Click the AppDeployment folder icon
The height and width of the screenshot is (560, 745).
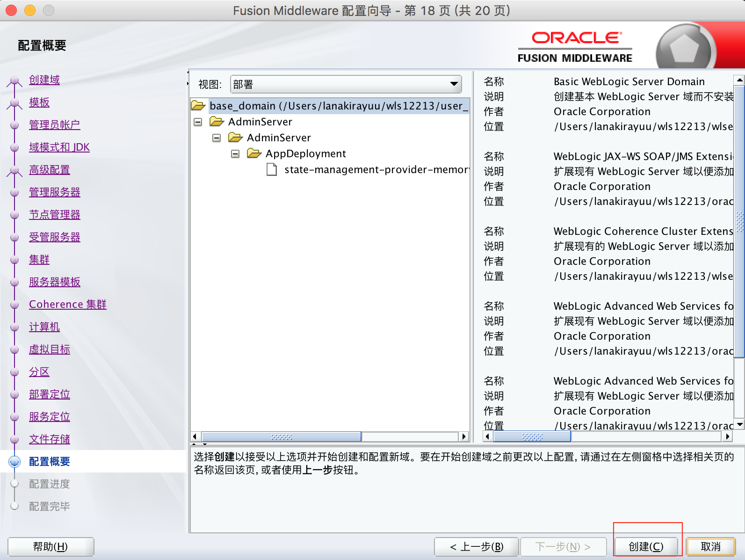tap(254, 153)
